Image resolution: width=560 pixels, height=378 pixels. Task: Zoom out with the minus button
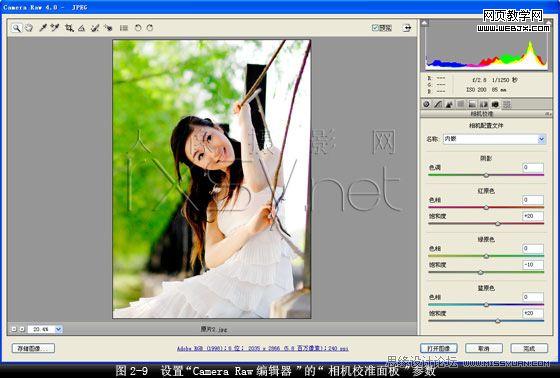coord(14,329)
